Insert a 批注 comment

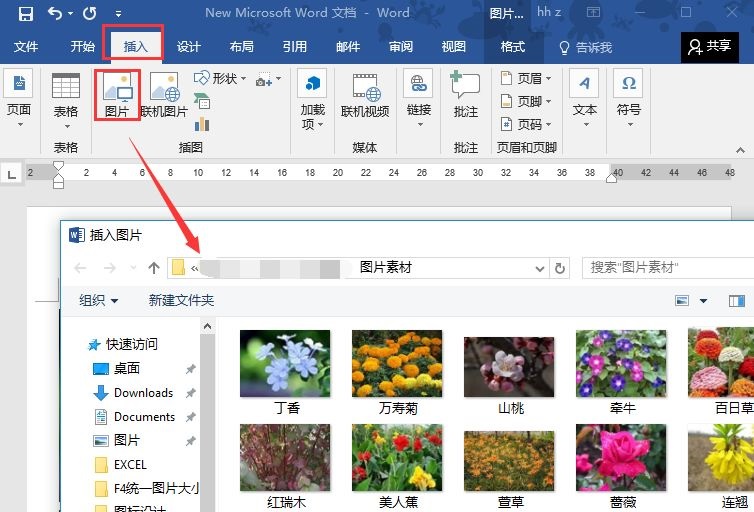point(465,95)
